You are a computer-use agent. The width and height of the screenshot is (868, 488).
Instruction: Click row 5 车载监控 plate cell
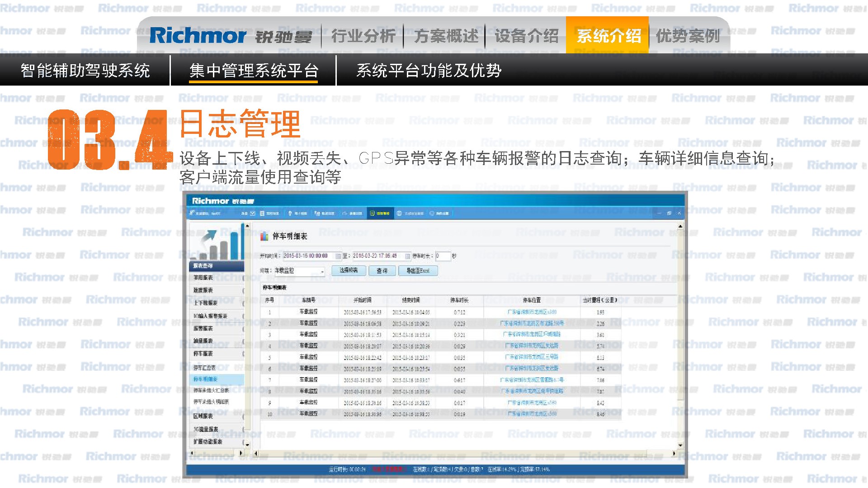pos(308,357)
